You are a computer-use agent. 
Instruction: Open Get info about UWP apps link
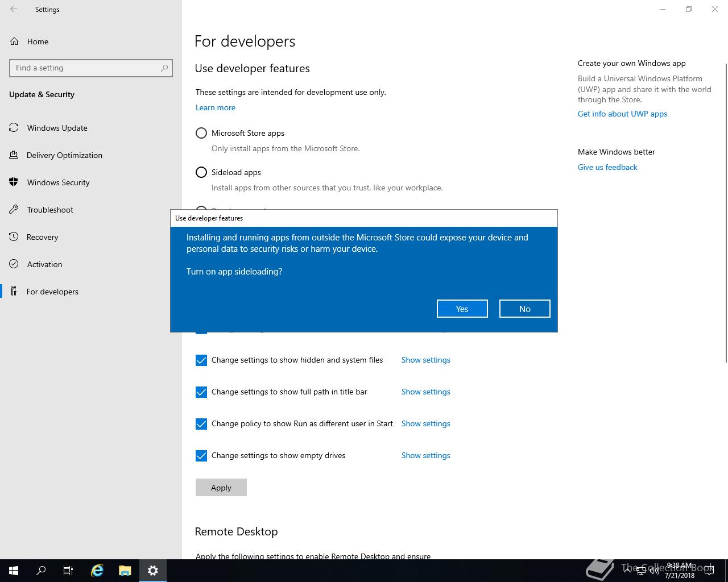(623, 114)
